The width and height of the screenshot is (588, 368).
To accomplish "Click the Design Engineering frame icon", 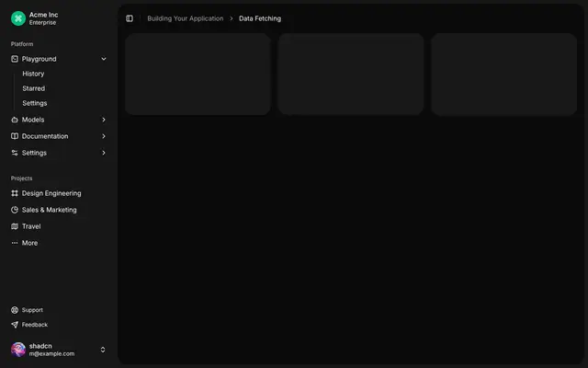I will coord(15,193).
